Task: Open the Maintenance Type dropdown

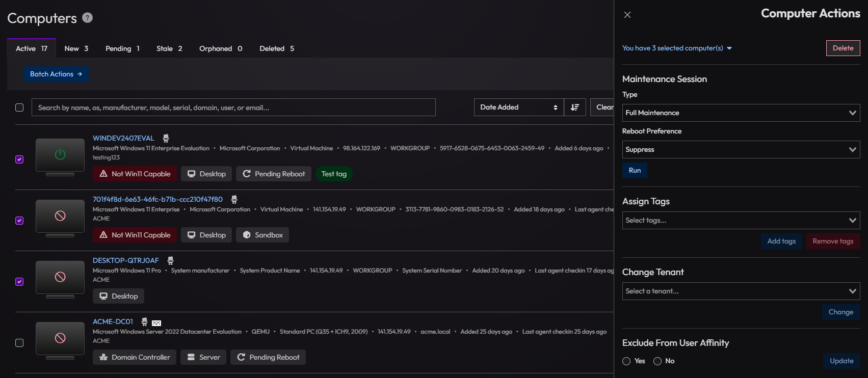Action: pyautogui.click(x=741, y=113)
